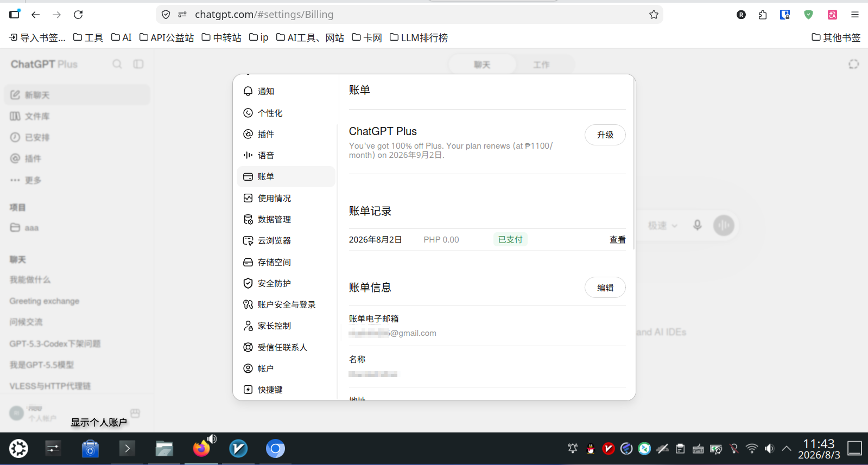Reload the page with the refresh icon

click(78, 15)
